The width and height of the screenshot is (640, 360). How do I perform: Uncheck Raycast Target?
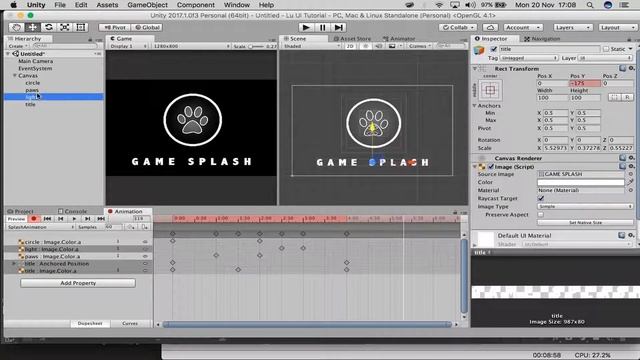tap(541, 198)
